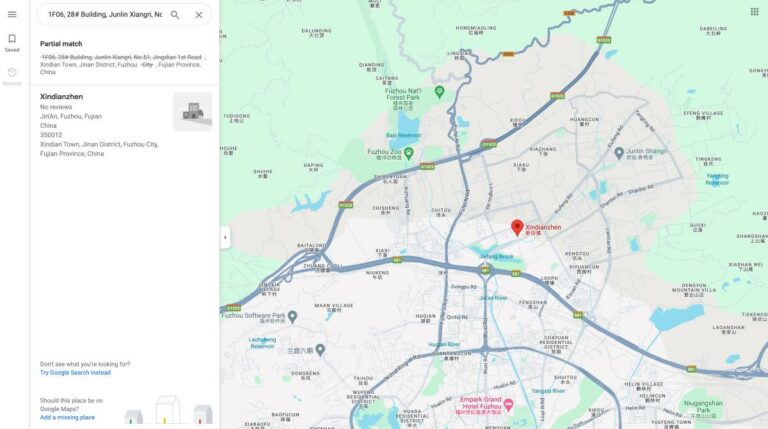The image size is (768, 429).
Task: Click Fuzhou Nat'l Forest Park marker
Action: [x=439, y=92]
